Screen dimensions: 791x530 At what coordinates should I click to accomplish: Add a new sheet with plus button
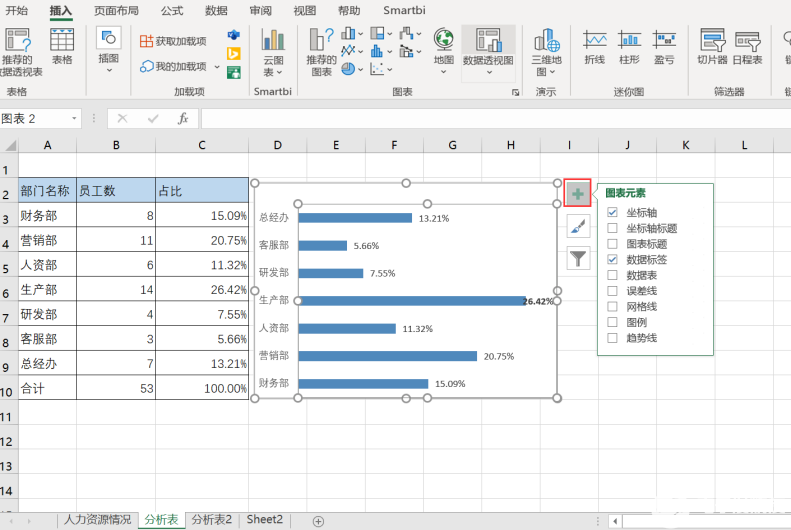click(x=318, y=521)
